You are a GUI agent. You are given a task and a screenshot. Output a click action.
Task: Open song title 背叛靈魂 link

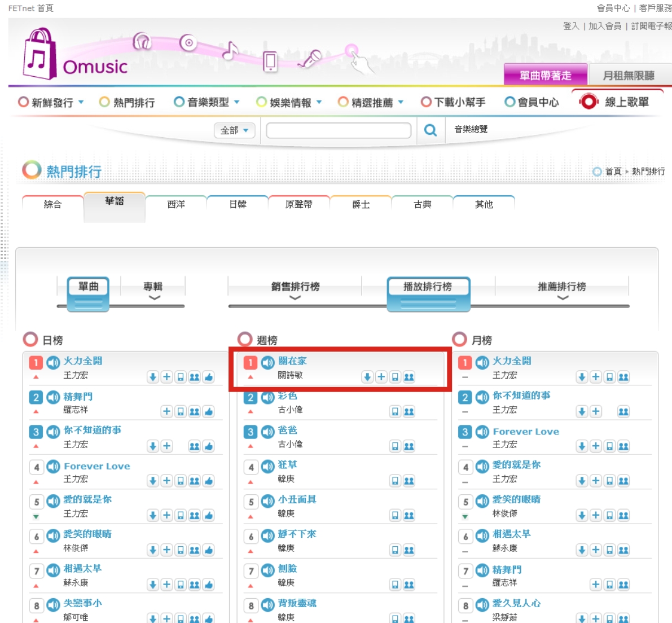coord(297,603)
